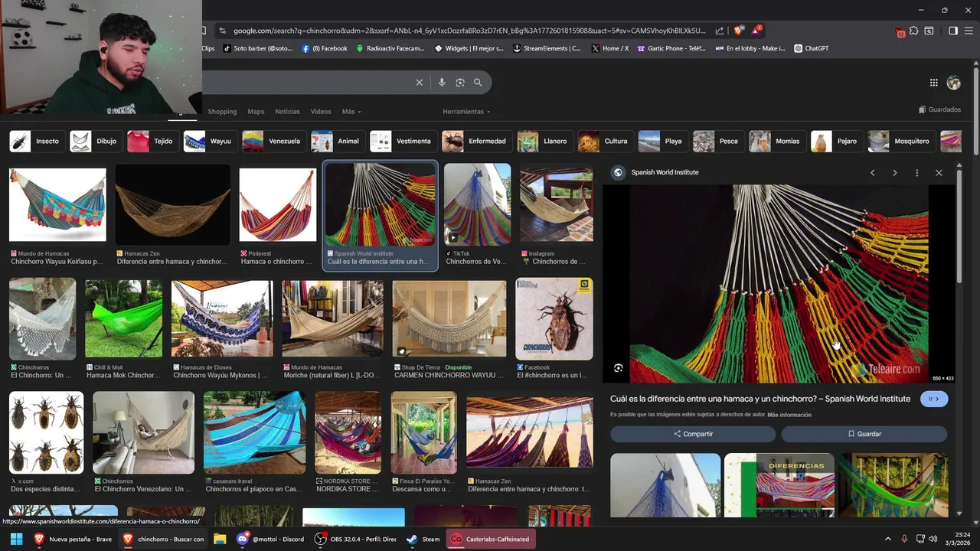980x551 pixels.
Task: Open the Facebook chinchorro insect thumbnail
Action: pos(554,318)
